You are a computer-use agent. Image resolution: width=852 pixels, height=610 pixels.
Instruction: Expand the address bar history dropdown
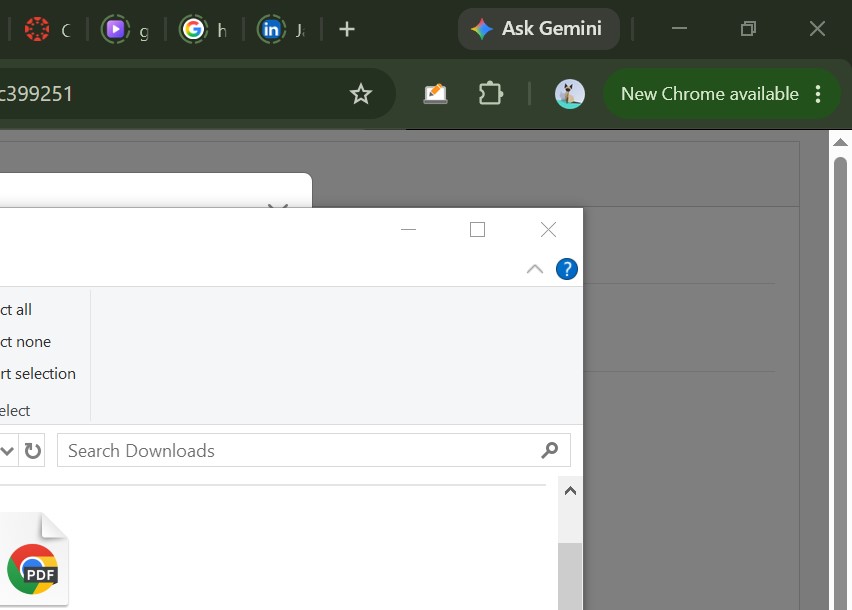click(x=7, y=450)
